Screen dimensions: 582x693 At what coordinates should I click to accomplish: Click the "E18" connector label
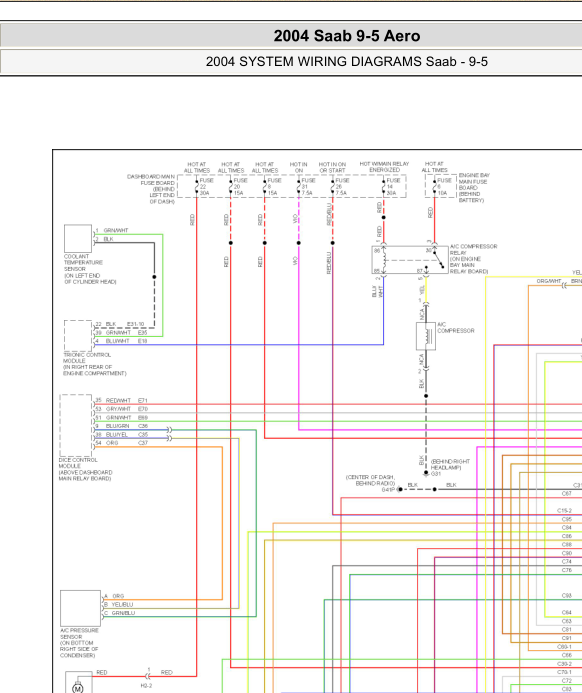142,341
